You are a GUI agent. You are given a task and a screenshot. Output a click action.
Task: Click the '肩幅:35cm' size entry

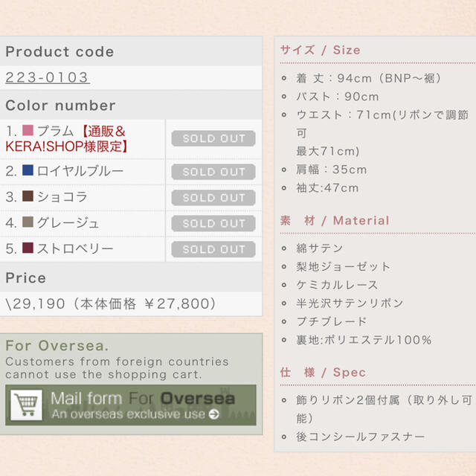[x=332, y=170]
